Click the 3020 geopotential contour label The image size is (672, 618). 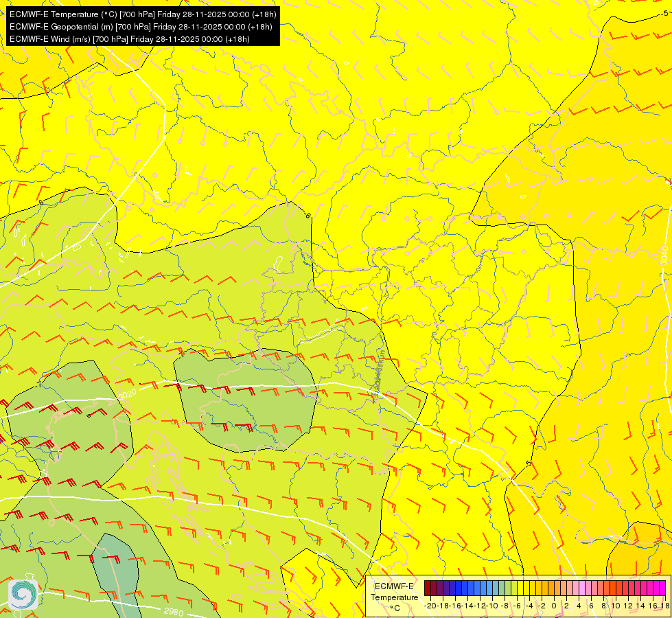click(x=128, y=393)
